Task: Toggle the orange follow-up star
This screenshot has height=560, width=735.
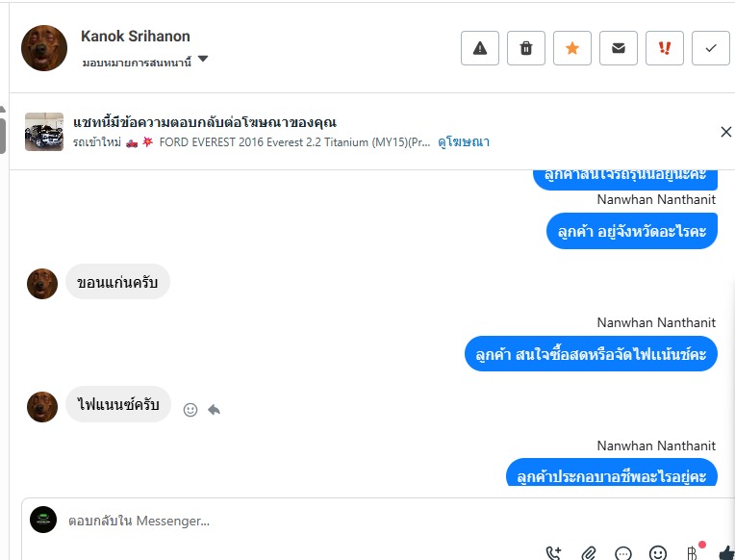Action: [572, 48]
